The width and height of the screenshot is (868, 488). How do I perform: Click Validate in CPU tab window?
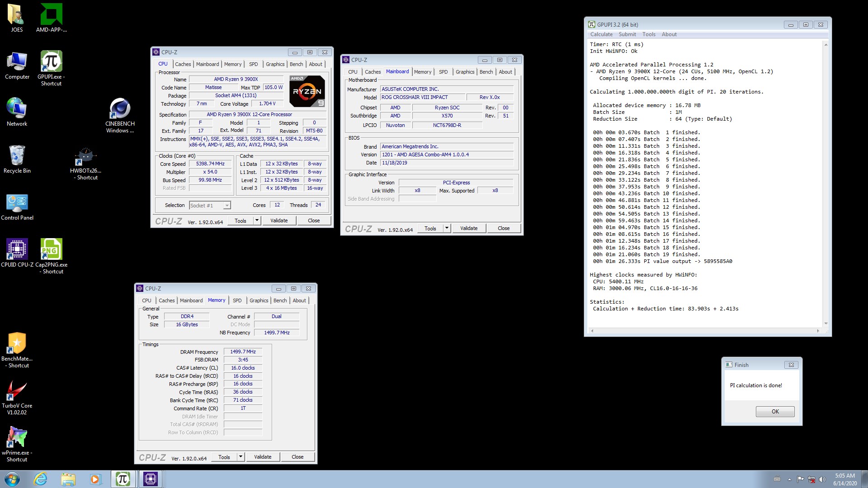[279, 221]
